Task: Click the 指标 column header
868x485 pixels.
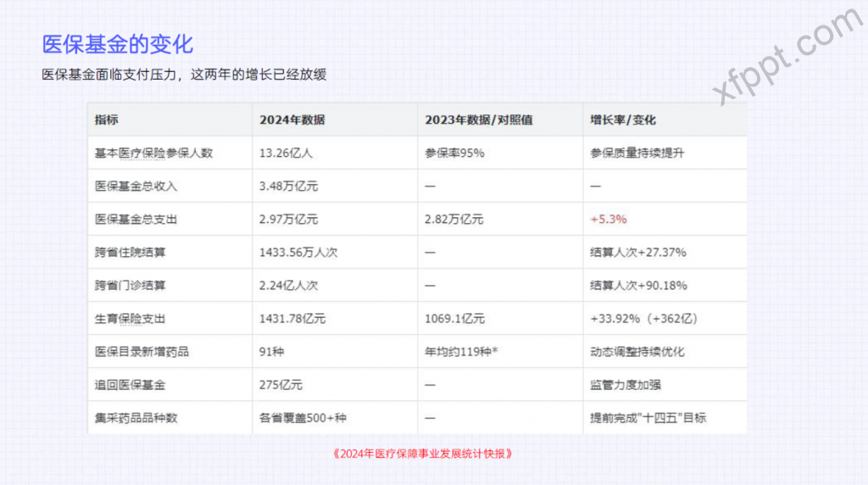Action: 107,120
